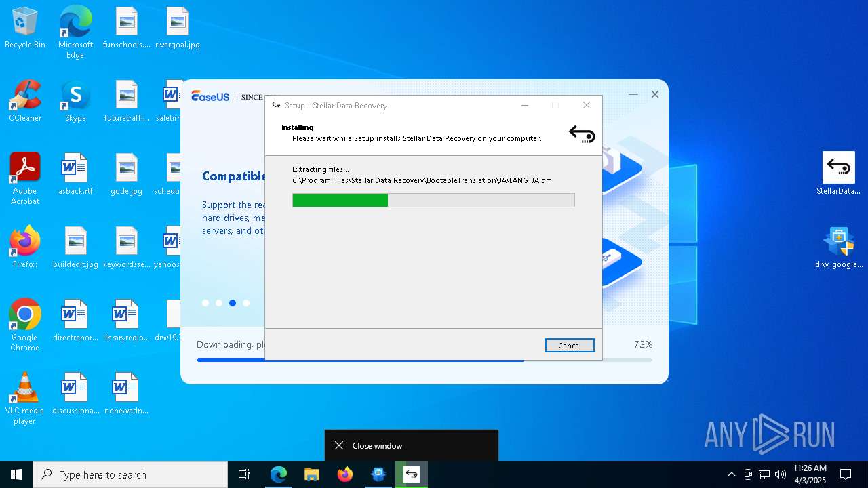Screen dimensions: 868x488
Task: Open the Skype desktop shortcut
Action: 75,102
